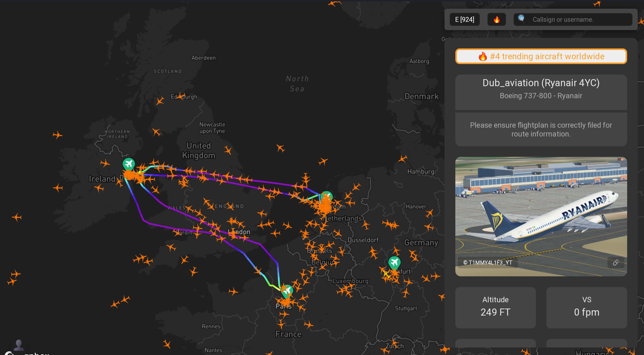Click the yellow highlighted plane at Frankfurt
This screenshot has width=644, height=355.
point(386,274)
